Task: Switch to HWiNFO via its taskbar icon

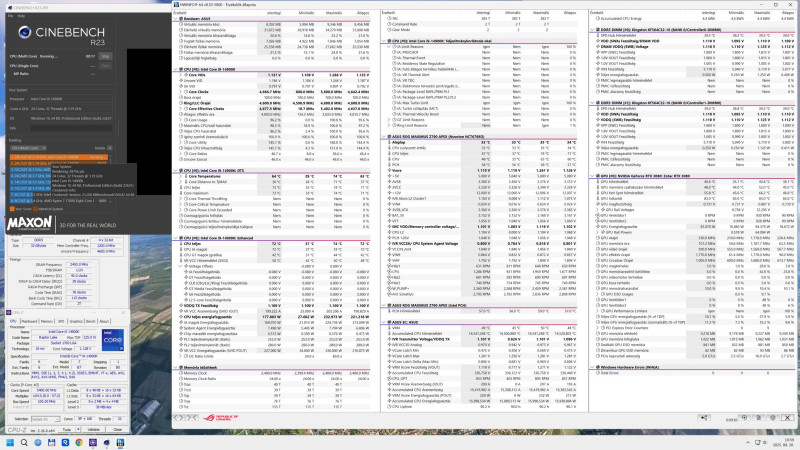Action: pos(120,442)
